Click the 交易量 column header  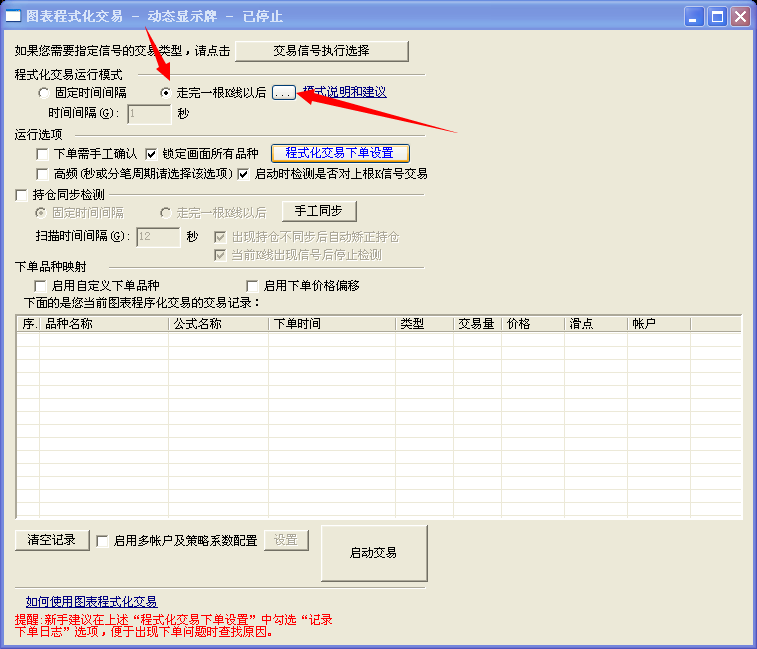coord(477,324)
